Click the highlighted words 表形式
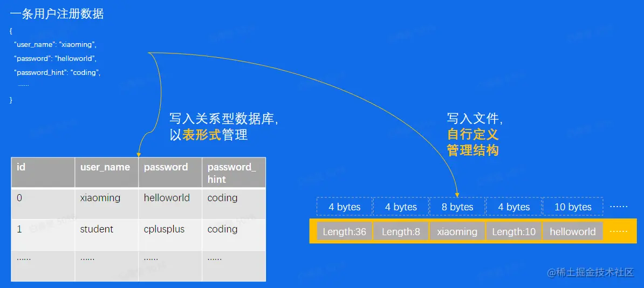The height and width of the screenshot is (288, 644). click(201, 135)
